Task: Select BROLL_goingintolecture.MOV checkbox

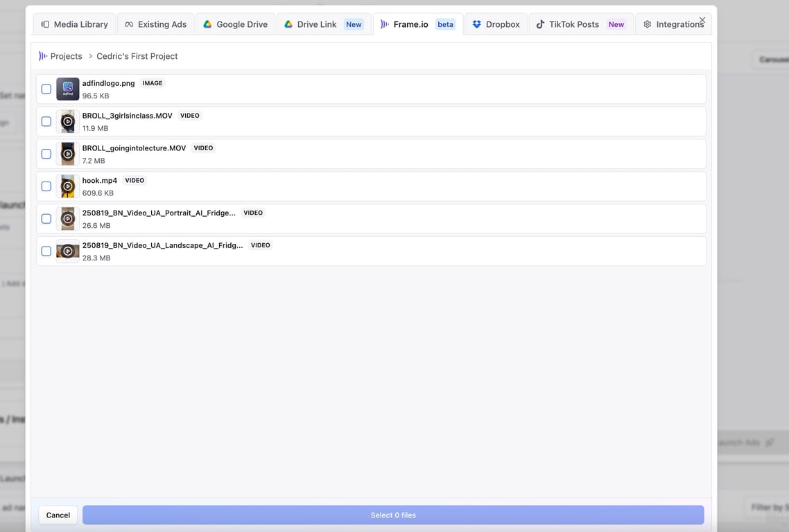Action: pyautogui.click(x=46, y=154)
